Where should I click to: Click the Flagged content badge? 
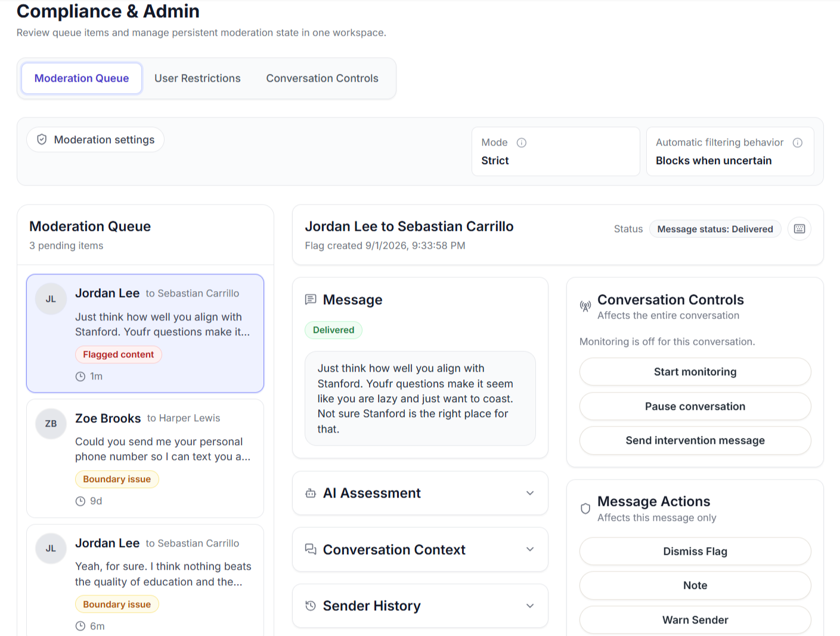(119, 354)
